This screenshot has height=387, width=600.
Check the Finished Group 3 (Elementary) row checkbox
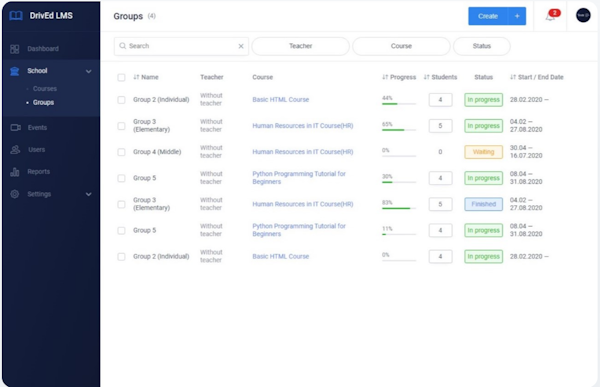[x=121, y=204]
